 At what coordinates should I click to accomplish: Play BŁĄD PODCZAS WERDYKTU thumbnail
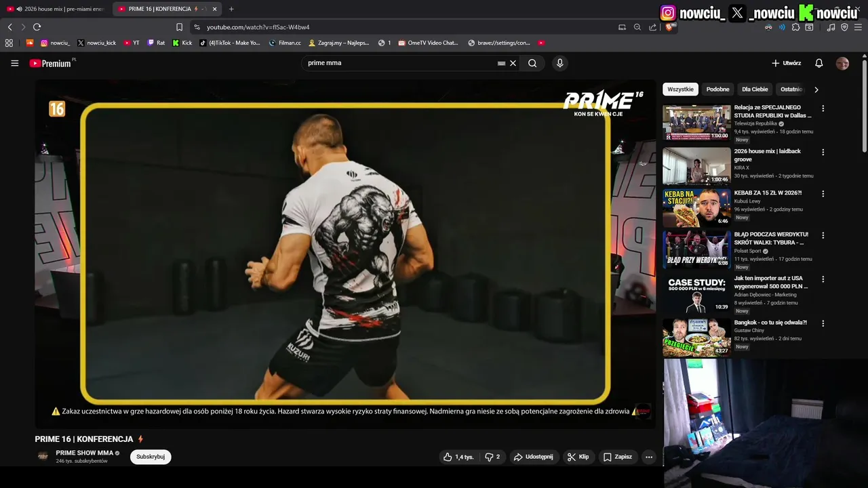[696, 249]
